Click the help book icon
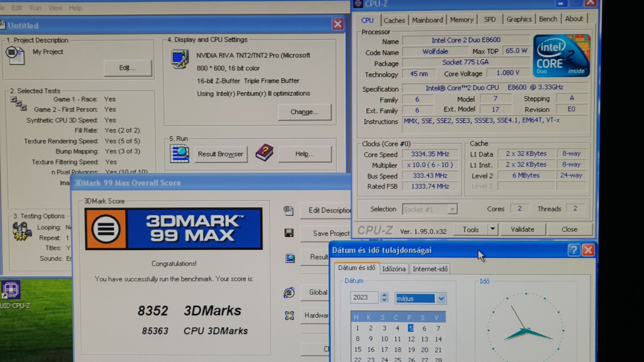 point(264,152)
